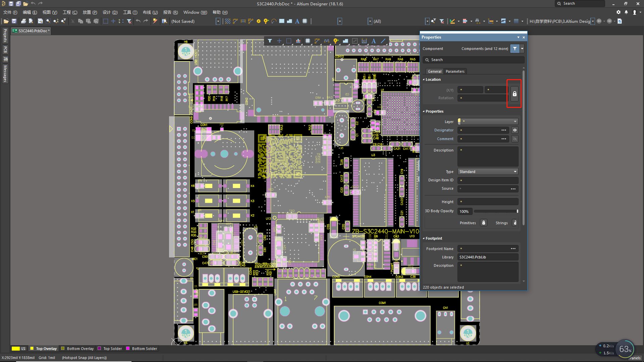The width and height of the screenshot is (644, 362).
Task: Click the Source ellipsis button
Action: click(513, 189)
